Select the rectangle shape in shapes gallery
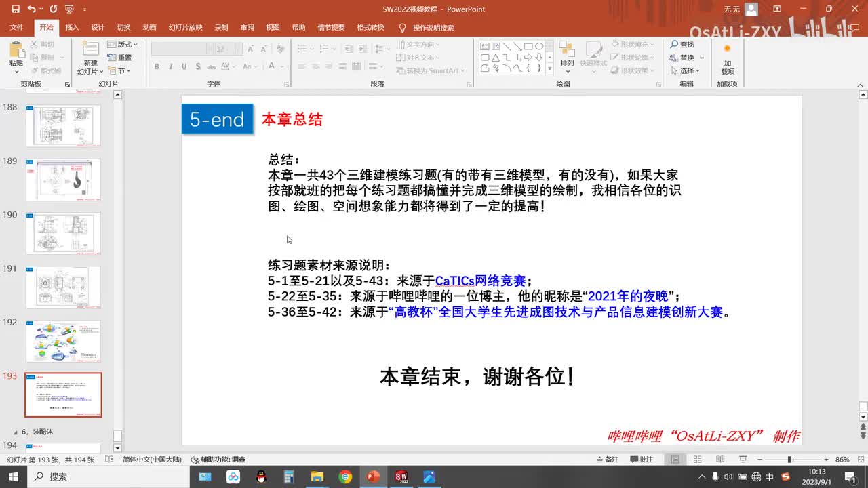868x488 pixels. coord(528,47)
